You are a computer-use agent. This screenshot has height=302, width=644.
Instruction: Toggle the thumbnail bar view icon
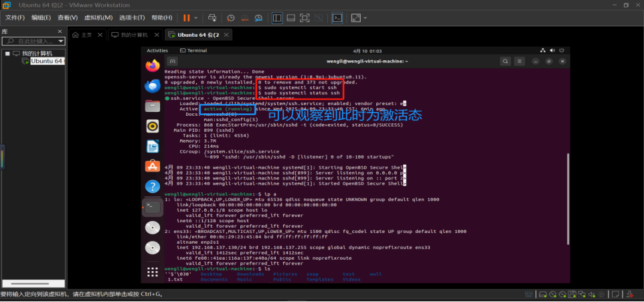291,18
